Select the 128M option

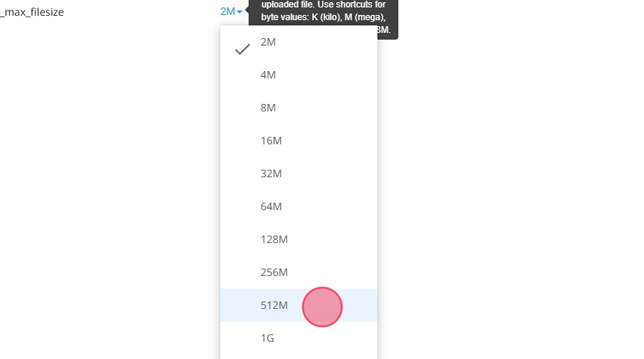click(274, 240)
